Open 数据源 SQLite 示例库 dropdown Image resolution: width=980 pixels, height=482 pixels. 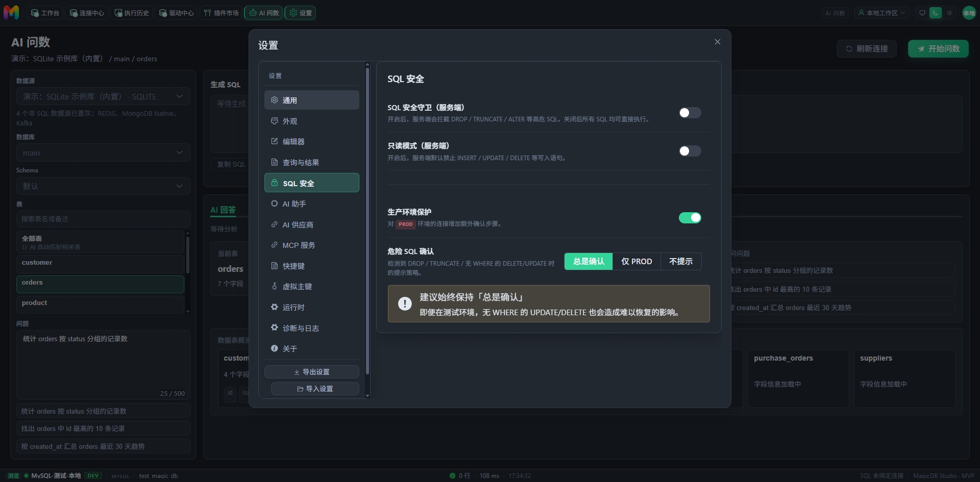pos(103,96)
